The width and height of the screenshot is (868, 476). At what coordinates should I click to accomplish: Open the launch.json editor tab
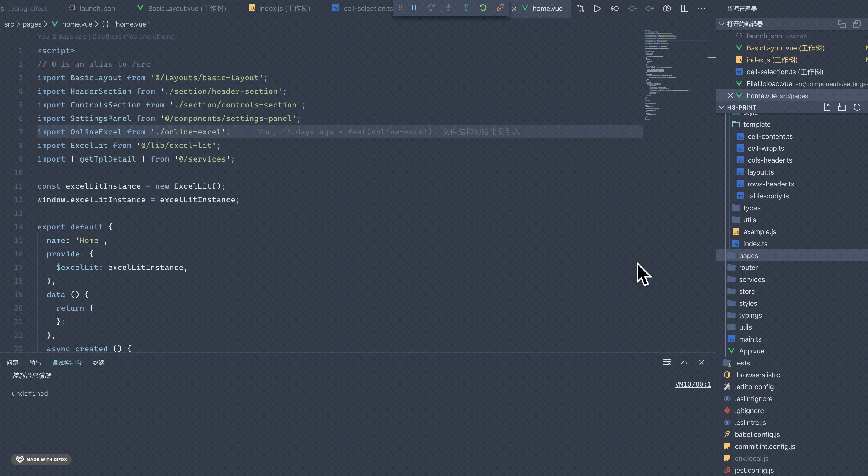point(97,8)
